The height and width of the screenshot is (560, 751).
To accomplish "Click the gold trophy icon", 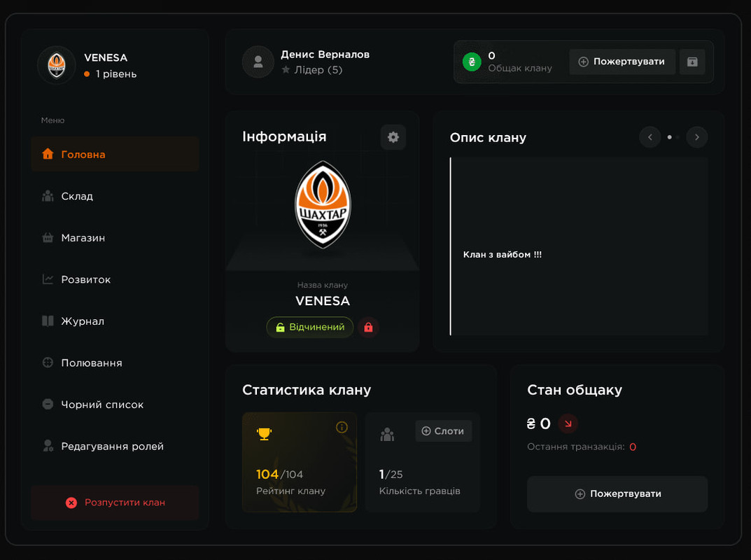I will coord(264,433).
